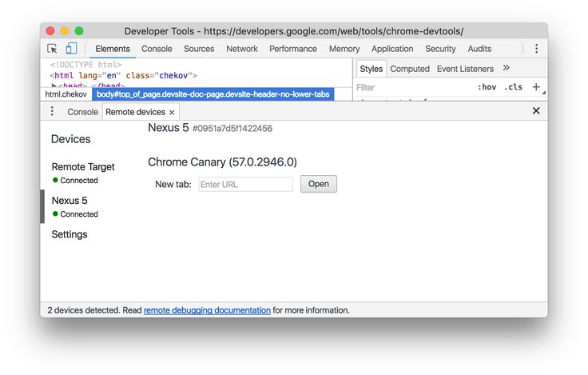Follow the remote debugging documentation link
Viewport: 588px width, 375px height.
tap(207, 310)
